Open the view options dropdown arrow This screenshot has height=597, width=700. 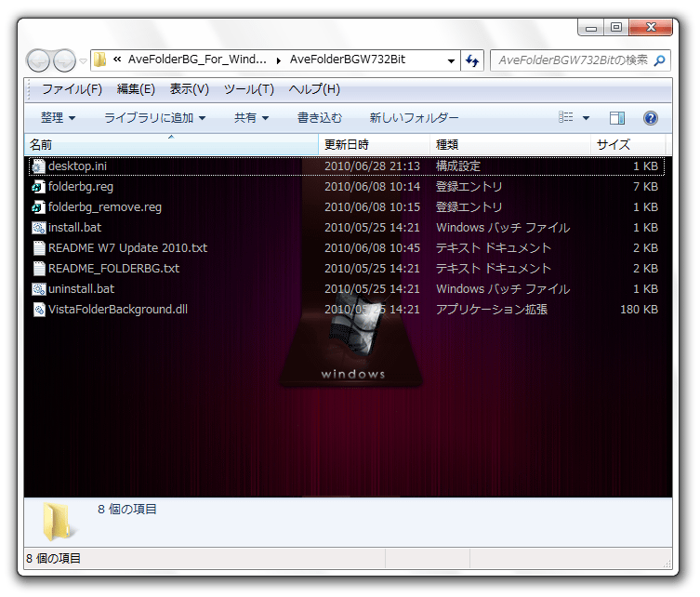[x=587, y=118]
